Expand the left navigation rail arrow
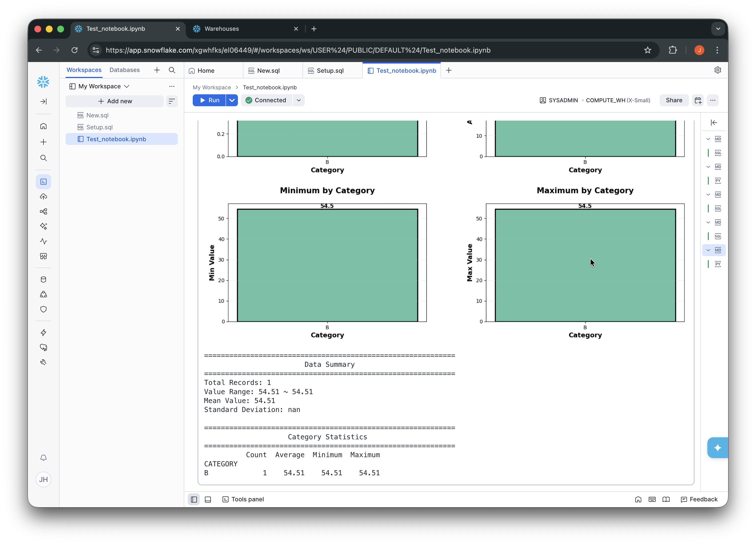Image resolution: width=756 pixels, height=544 pixels. click(x=43, y=102)
